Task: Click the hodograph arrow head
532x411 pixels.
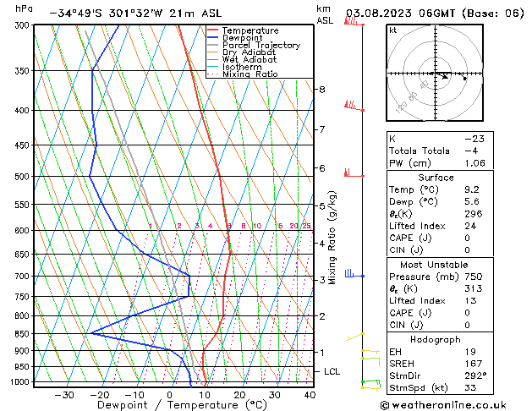Action: click(x=445, y=77)
